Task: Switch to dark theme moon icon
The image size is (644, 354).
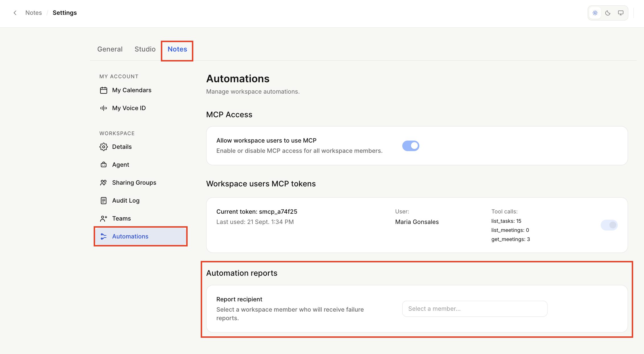Action: pyautogui.click(x=608, y=13)
